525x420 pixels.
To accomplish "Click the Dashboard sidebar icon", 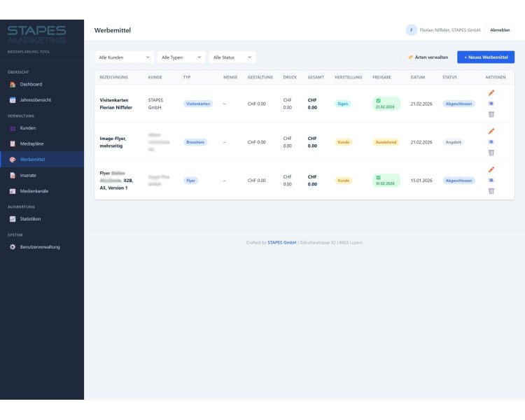I will 13,84.
